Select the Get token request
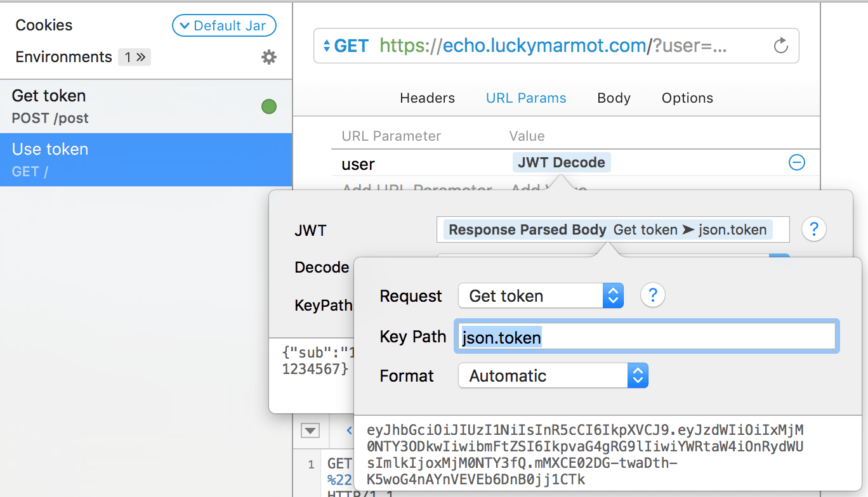 point(146,106)
